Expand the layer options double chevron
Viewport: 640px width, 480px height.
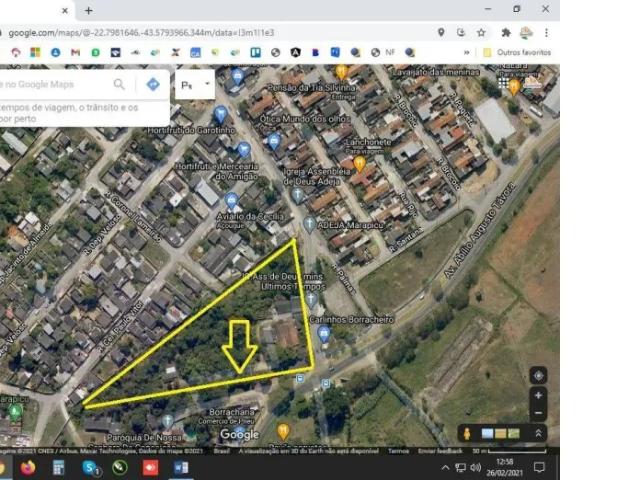click(x=538, y=433)
